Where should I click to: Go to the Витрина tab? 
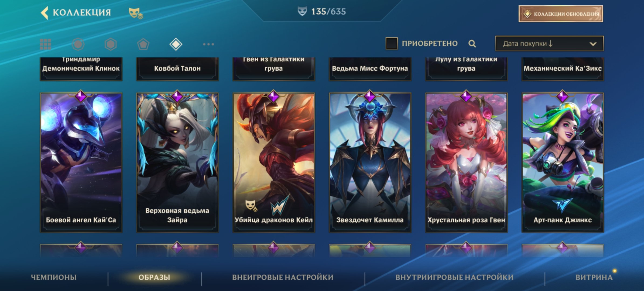[x=594, y=277]
